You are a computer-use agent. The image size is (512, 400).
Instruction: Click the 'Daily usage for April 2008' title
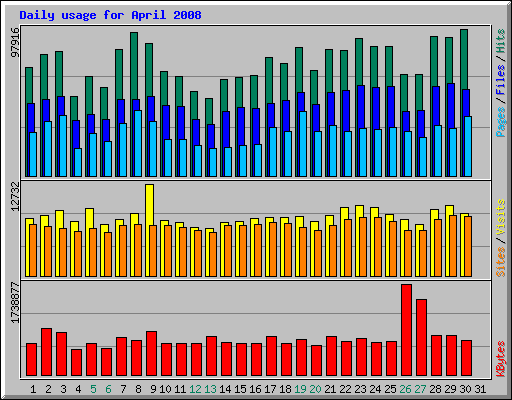(110, 15)
